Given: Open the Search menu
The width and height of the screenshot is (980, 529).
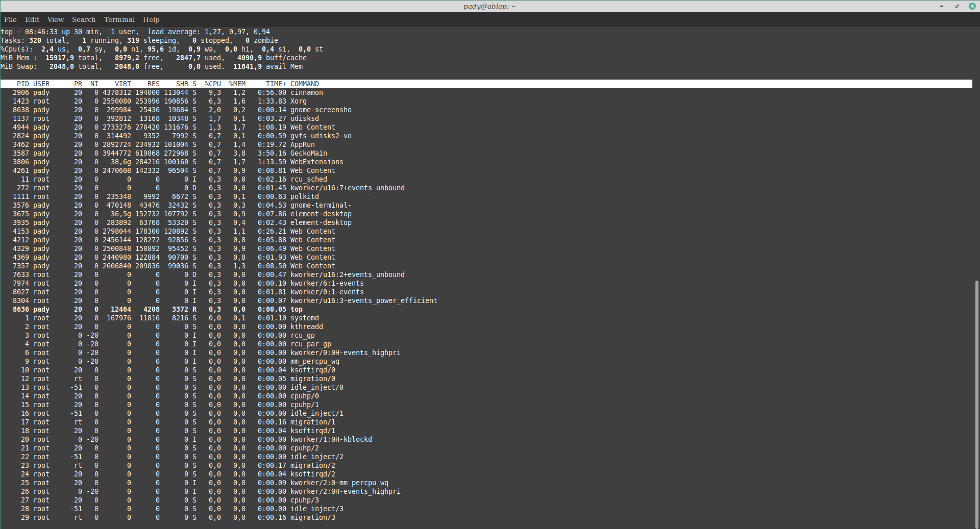Looking at the screenshot, I should point(84,19).
